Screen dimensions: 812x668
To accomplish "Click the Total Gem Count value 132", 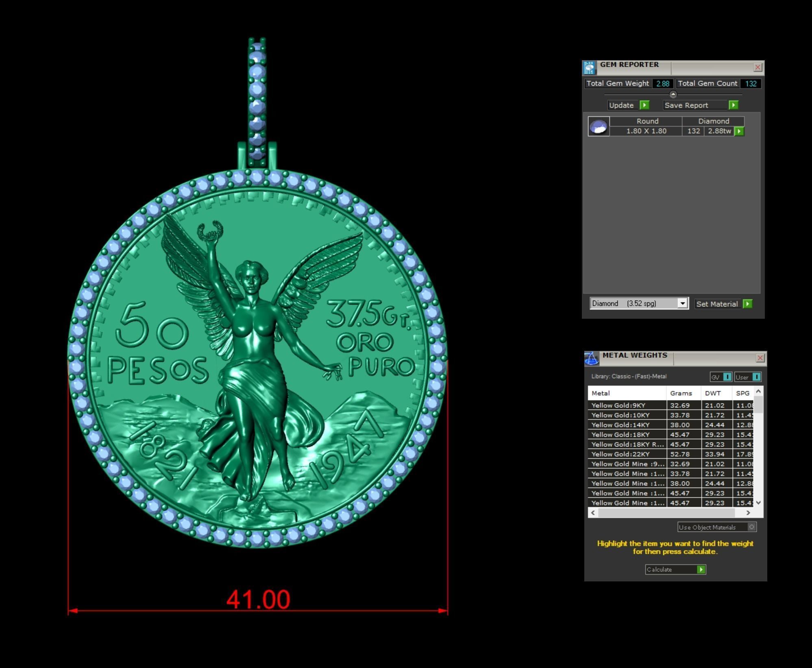I will [751, 84].
